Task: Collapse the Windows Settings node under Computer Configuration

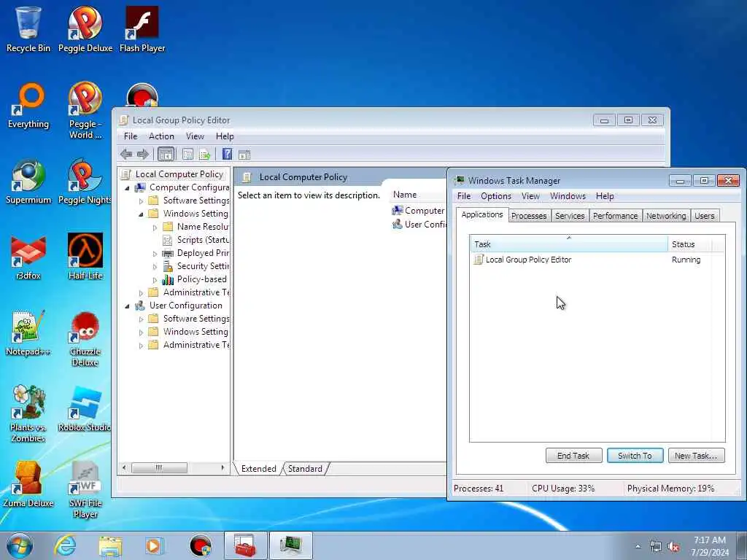Action: (141, 214)
